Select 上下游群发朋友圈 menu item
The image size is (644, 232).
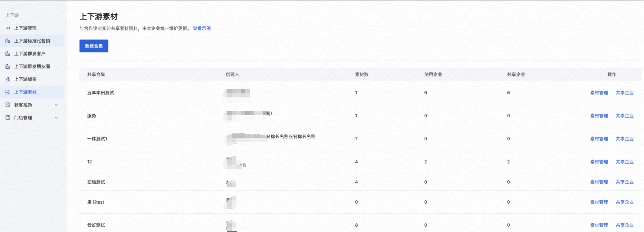point(32,67)
